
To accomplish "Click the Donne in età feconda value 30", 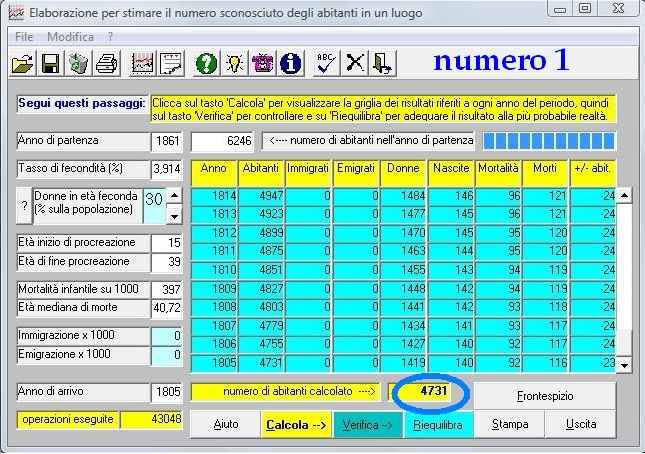I will pos(154,206).
